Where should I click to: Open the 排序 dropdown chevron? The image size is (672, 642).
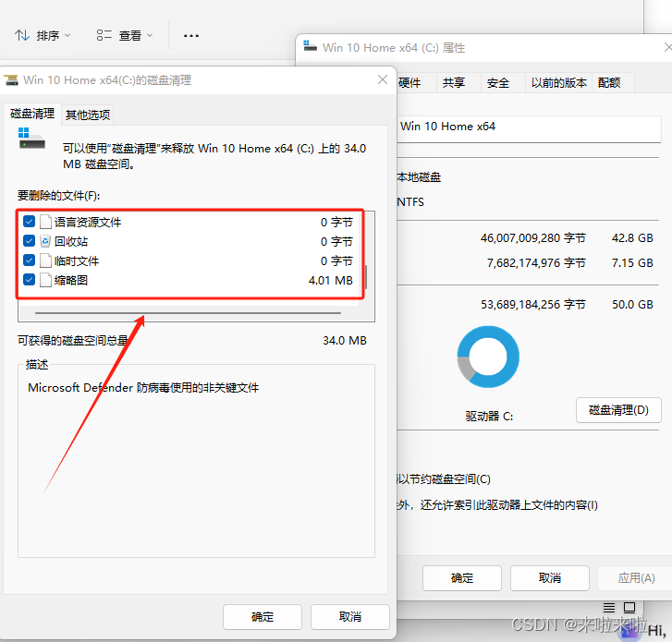click(x=67, y=35)
